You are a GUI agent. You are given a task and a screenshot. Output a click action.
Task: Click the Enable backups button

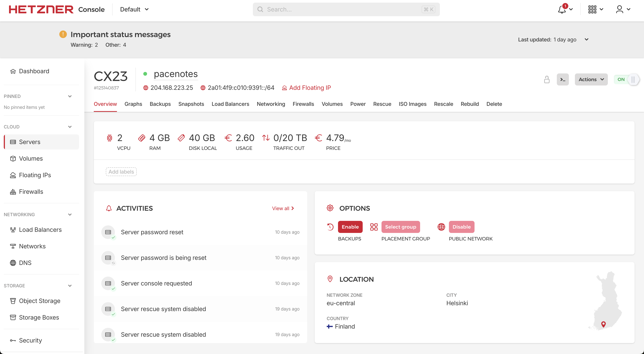[x=350, y=227]
